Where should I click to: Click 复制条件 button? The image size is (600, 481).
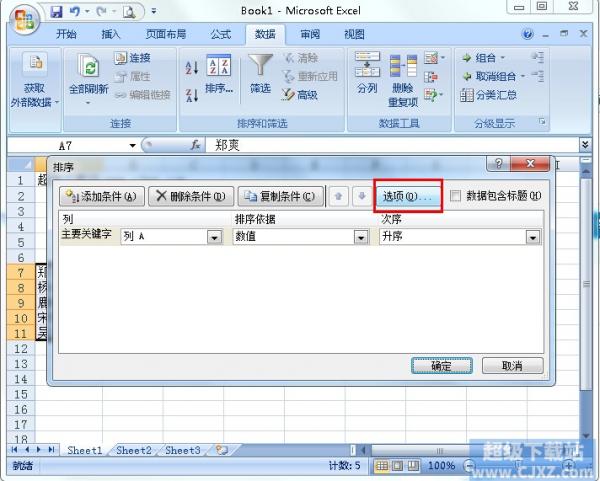click(280, 196)
